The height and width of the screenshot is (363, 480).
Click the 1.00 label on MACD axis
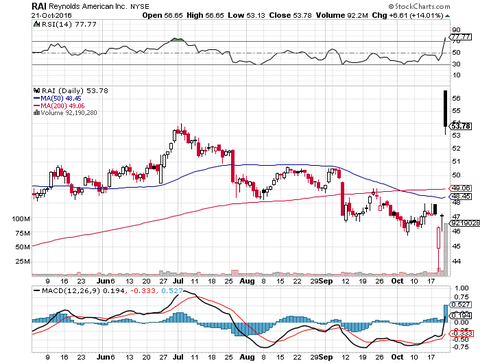pos(461,289)
